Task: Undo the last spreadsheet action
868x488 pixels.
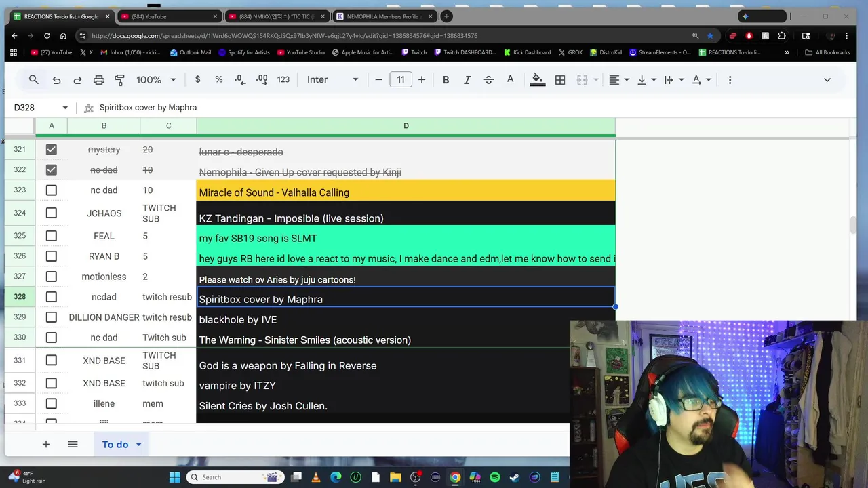Action: click(x=56, y=80)
